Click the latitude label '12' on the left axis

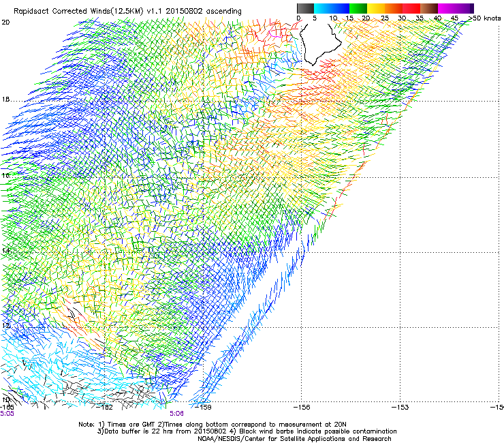tap(5, 325)
